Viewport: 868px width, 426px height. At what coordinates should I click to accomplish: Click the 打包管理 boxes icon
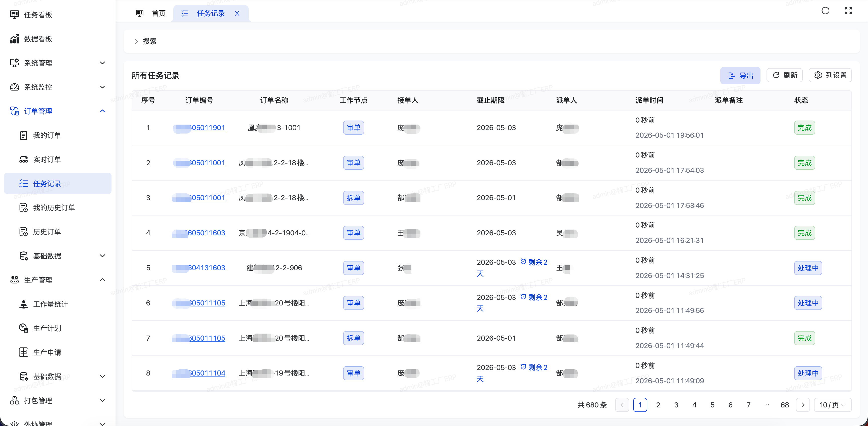pos(15,400)
